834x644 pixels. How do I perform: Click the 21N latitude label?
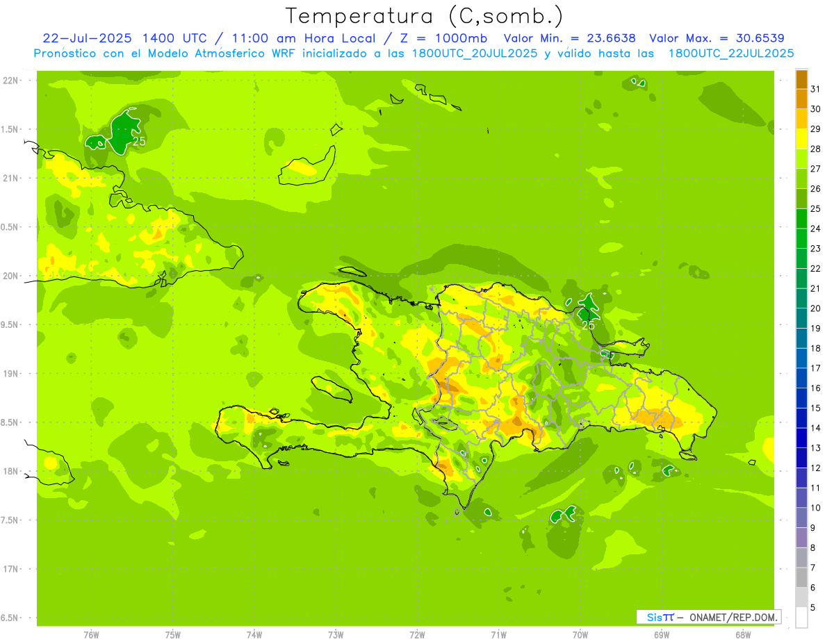coord(10,178)
